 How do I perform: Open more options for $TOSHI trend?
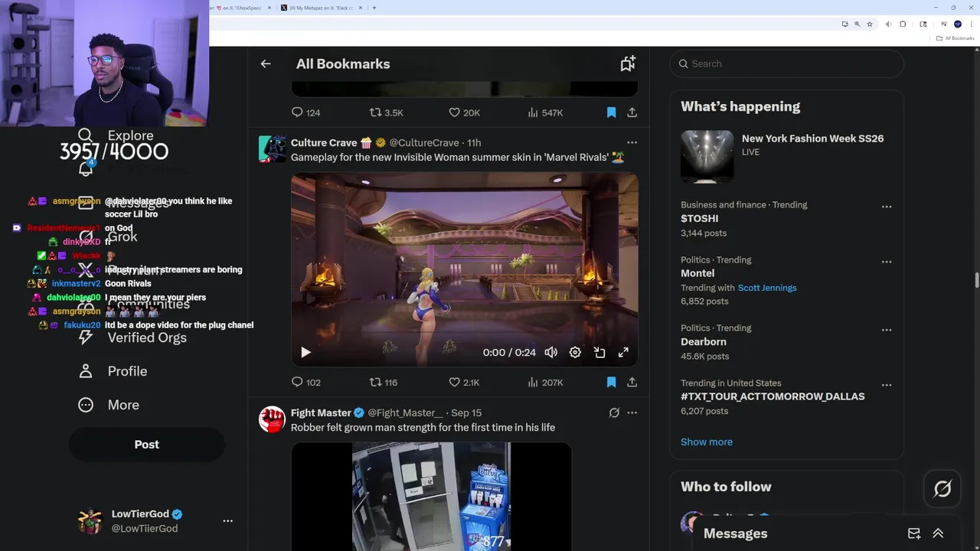pyautogui.click(x=887, y=207)
